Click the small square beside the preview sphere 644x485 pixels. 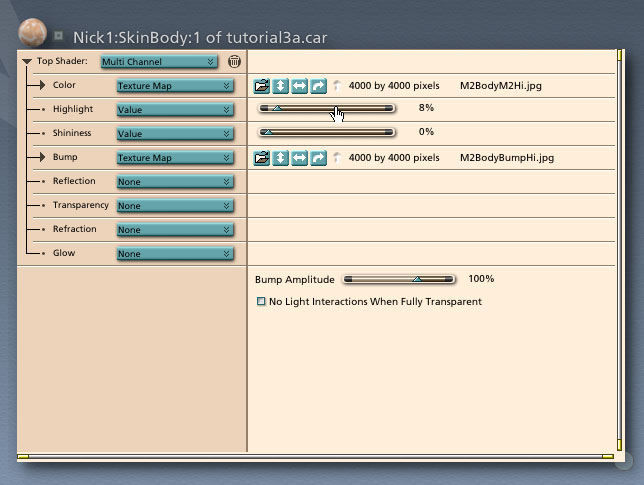tap(58, 36)
